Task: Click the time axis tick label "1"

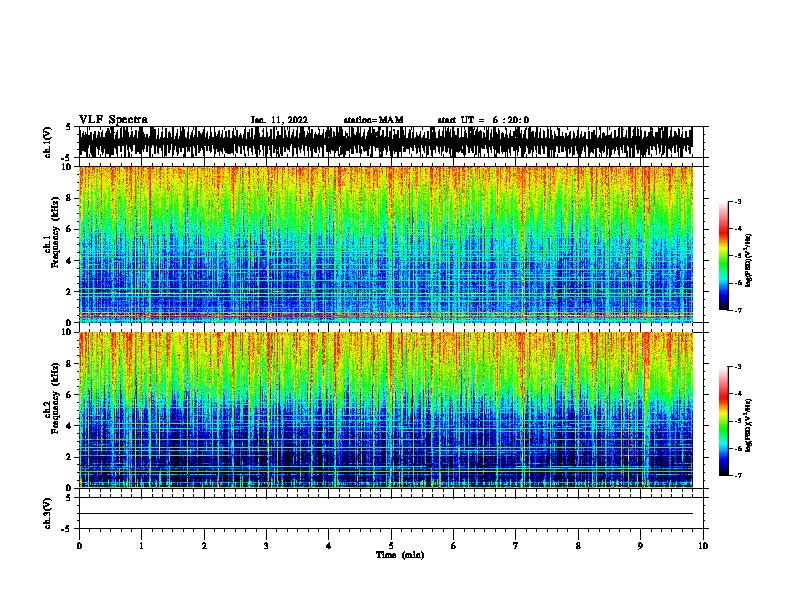Action: point(141,546)
